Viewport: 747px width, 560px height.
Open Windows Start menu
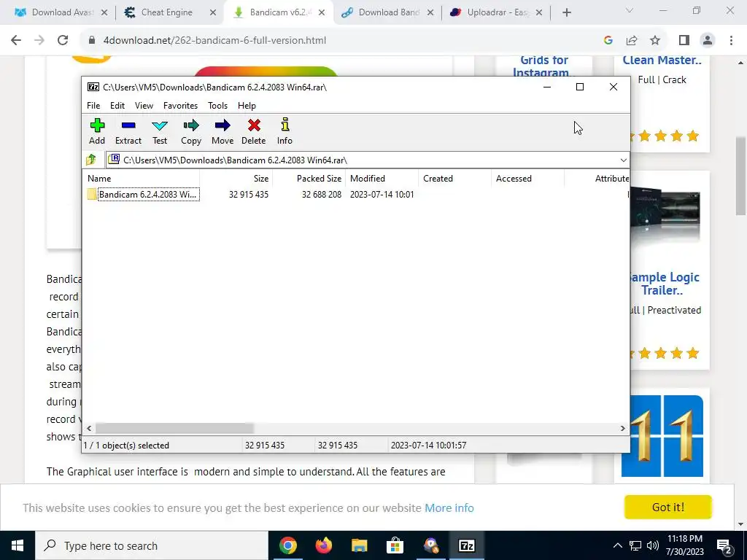point(18,545)
